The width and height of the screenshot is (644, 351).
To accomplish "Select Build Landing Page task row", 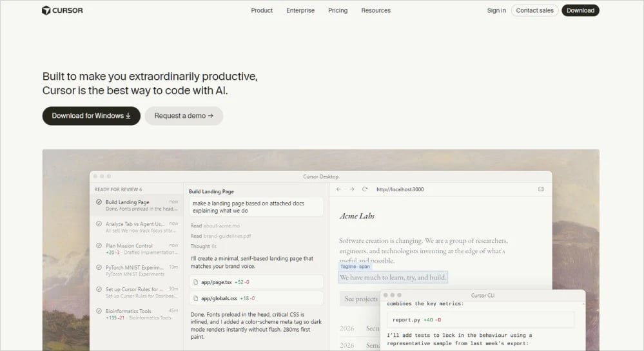I will [137, 205].
